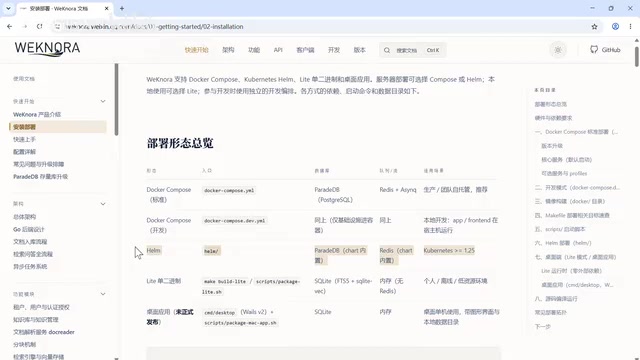
Task: Collapse the 架构 sidebar section chevron
Action: [x=103, y=204]
